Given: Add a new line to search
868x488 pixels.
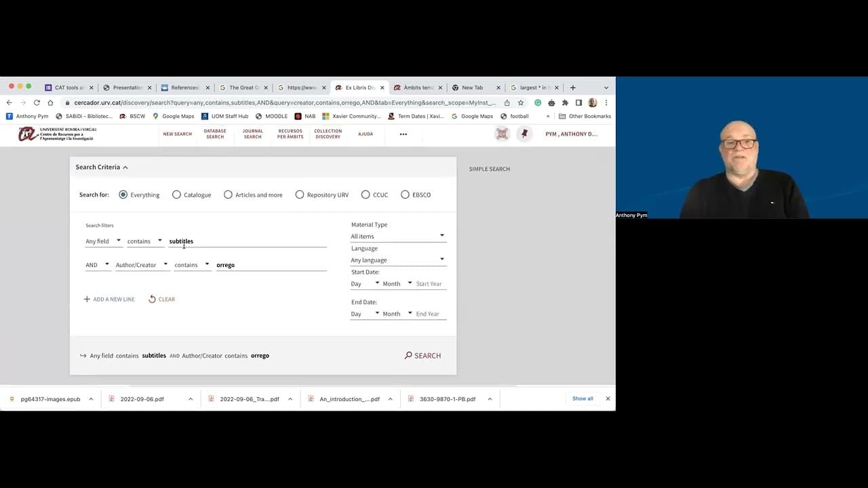Looking at the screenshot, I should pos(109,299).
